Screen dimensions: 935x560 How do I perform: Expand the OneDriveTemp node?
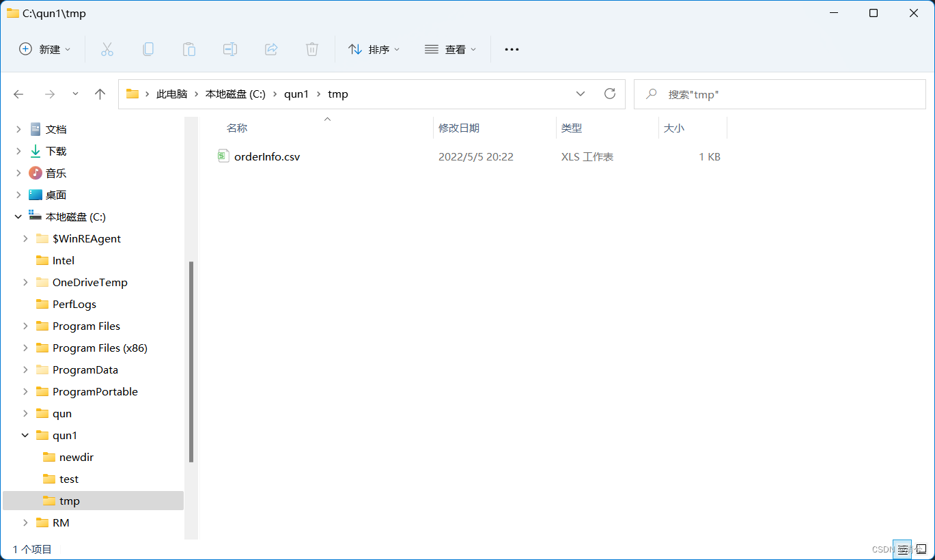pyautogui.click(x=25, y=282)
